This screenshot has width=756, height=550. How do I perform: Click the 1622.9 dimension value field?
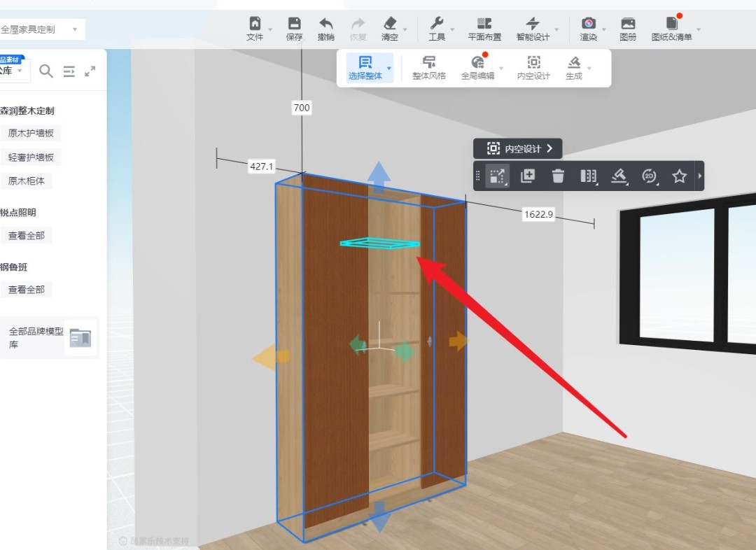(538, 215)
